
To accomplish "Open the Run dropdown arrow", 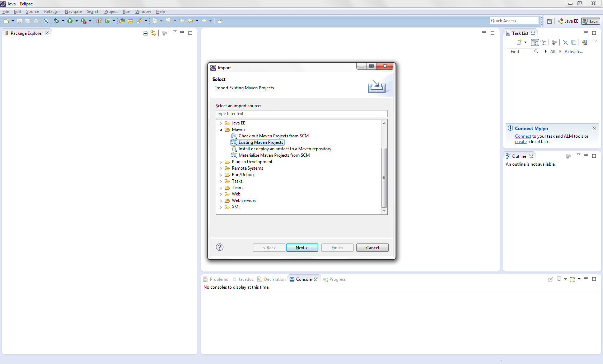I will coord(76,21).
